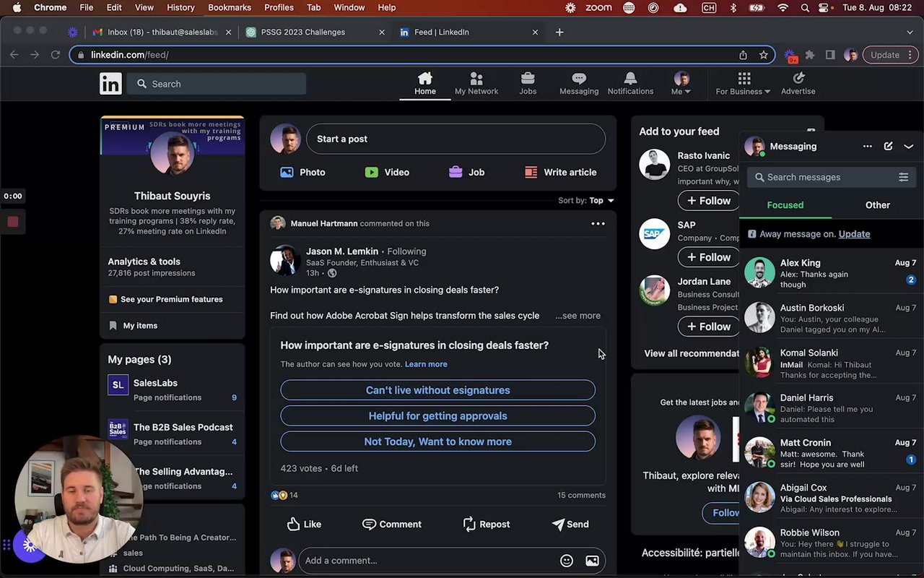Open See your Premium features

pos(172,299)
